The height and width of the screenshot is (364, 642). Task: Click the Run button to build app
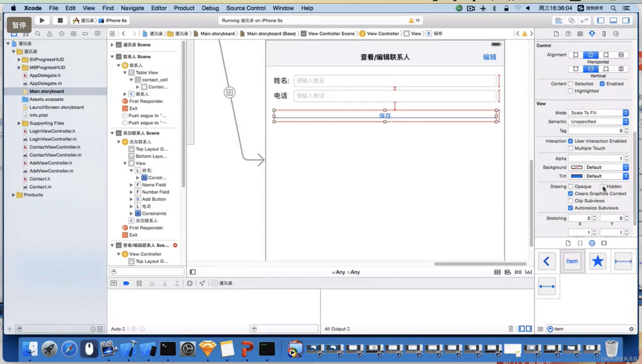pyautogui.click(x=42, y=20)
